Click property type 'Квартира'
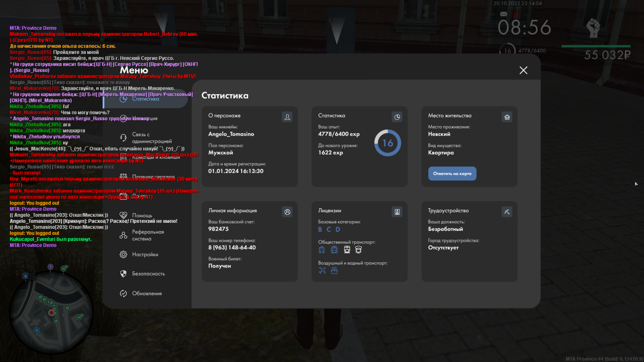Image resolution: width=644 pixels, height=362 pixels. tap(441, 152)
